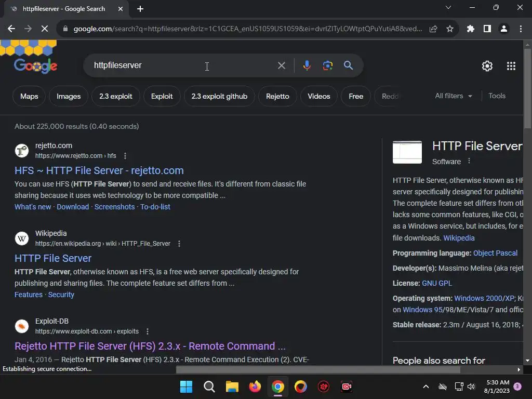Click the HTTP File Server panel thumbnail
This screenshot has height=399, width=532.
[x=407, y=152]
